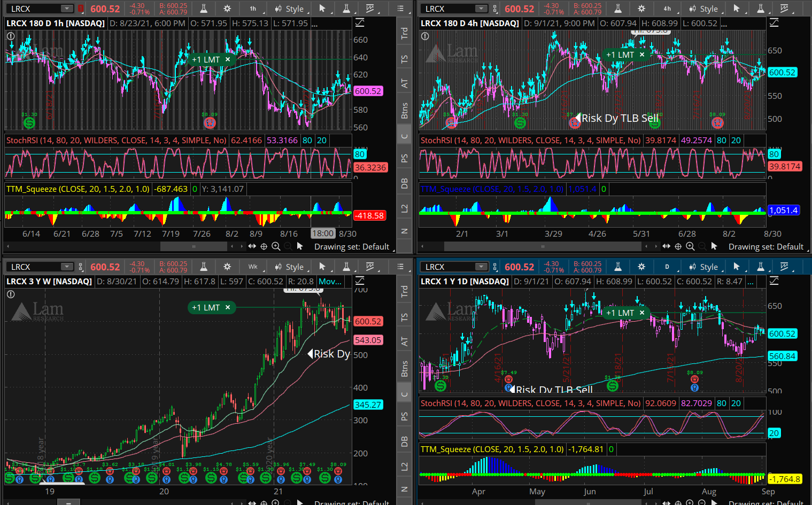Toggle PS sidebar on 1h chart
This screenshot has height=505, width=812.
point(405,159)
